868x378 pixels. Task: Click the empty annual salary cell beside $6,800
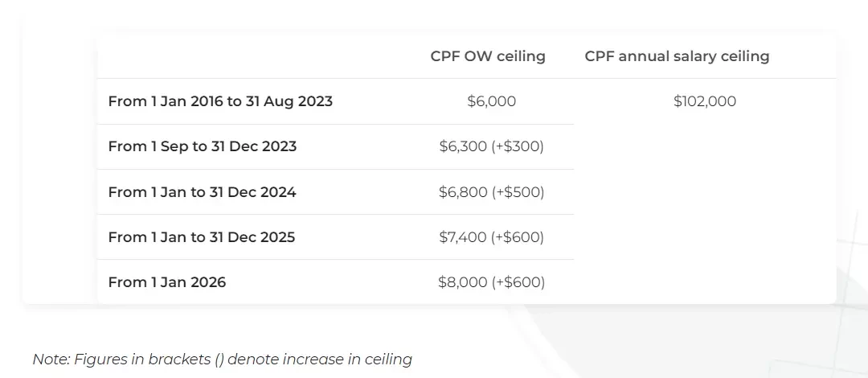point(705,191)
